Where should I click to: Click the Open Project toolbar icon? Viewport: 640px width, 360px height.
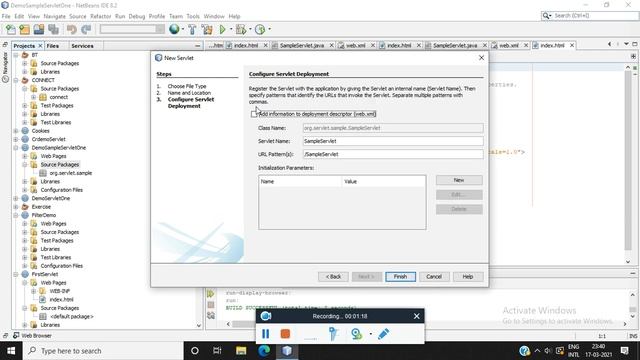tap(39, 29)
